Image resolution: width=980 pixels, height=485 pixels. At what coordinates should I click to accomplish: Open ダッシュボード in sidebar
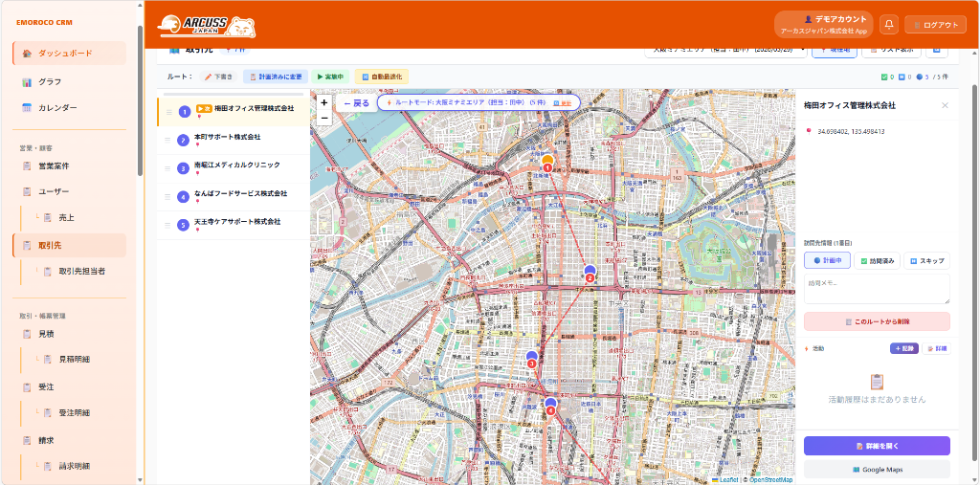click(x=69, y=54)
